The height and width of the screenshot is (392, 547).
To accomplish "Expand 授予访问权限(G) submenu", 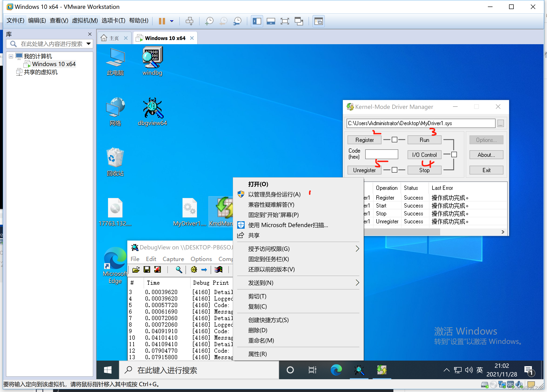I will [x=298, y=249].
